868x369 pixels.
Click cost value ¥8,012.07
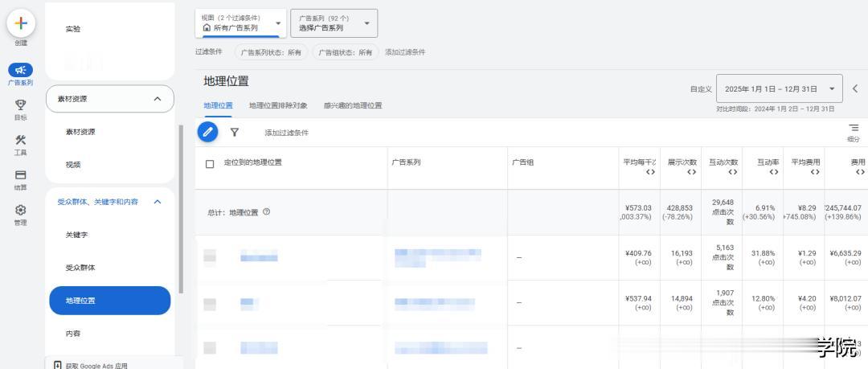845,298
